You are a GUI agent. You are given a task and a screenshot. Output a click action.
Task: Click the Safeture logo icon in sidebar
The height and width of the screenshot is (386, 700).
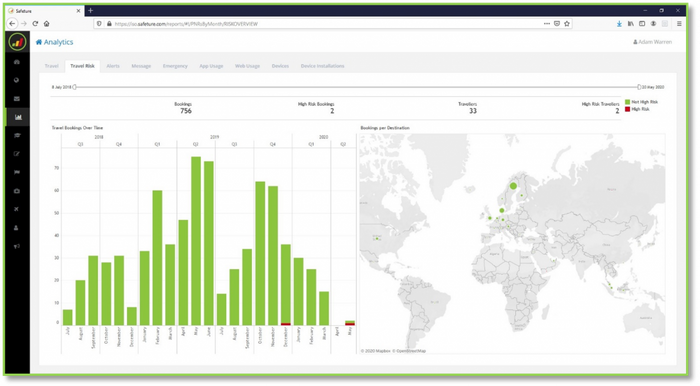[x=17, y=42]
